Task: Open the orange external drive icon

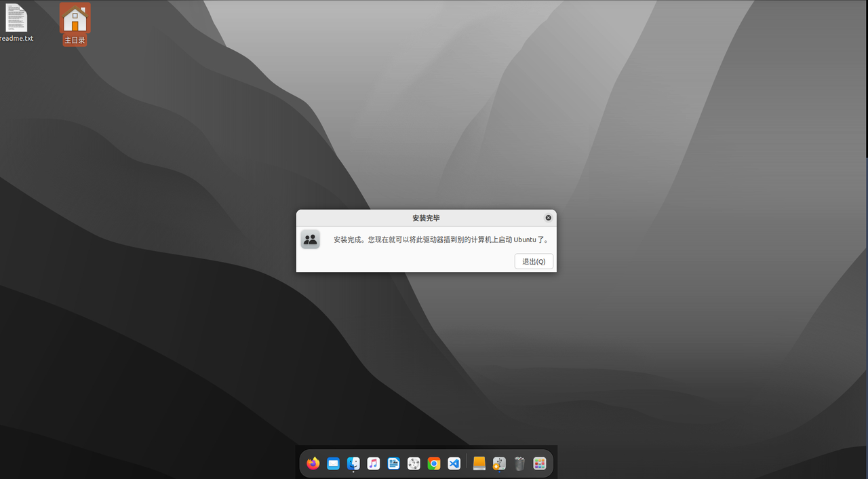Action: click(479, 463)
